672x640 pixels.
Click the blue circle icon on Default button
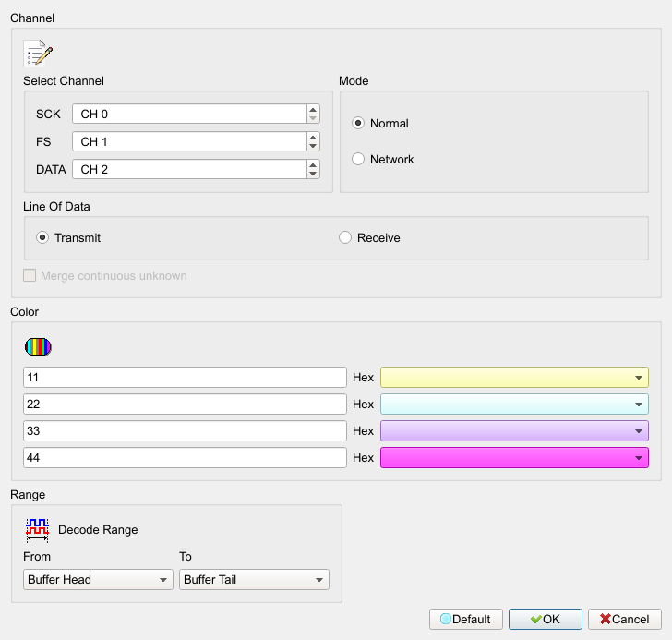point(446,619)
